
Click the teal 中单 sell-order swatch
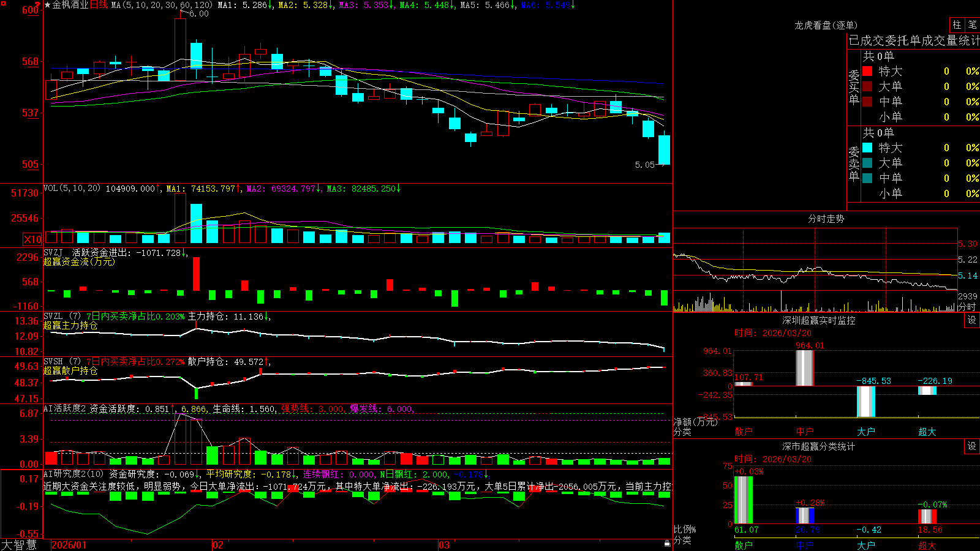coord(867,178)
